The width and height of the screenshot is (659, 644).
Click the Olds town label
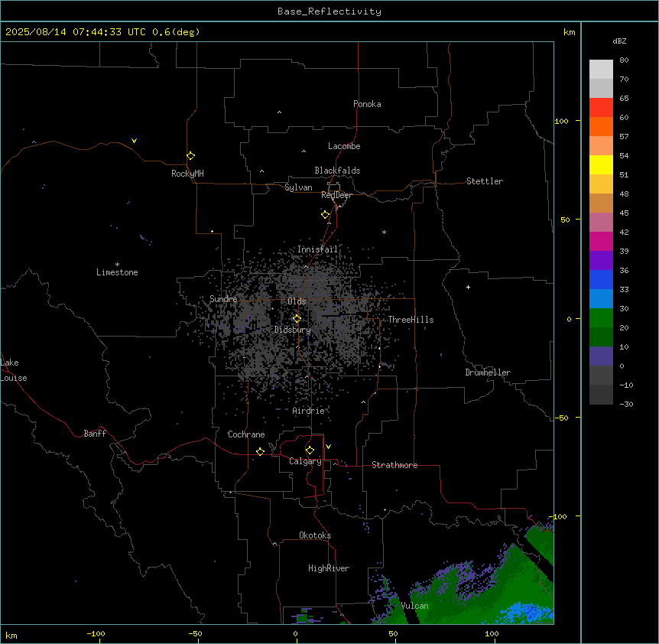tap(297, 301)
